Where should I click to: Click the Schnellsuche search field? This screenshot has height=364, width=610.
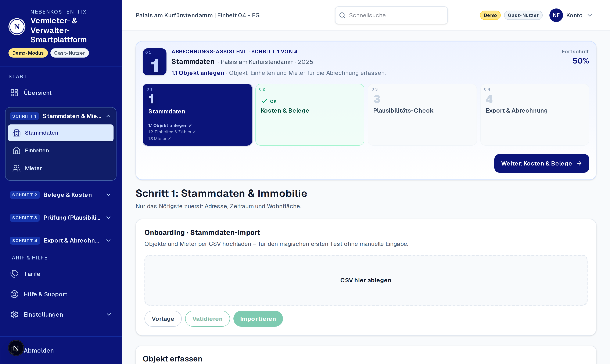(391, 15)
